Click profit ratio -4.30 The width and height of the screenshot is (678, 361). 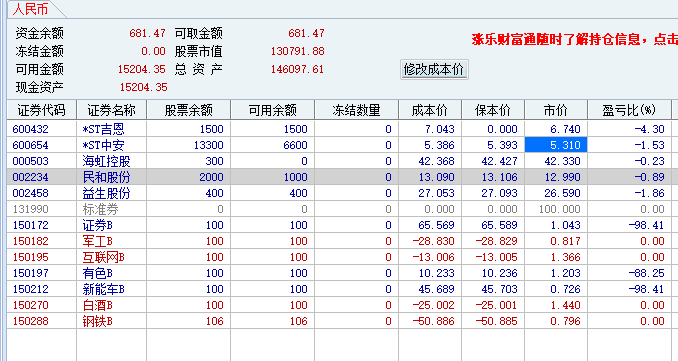(649, 129)
